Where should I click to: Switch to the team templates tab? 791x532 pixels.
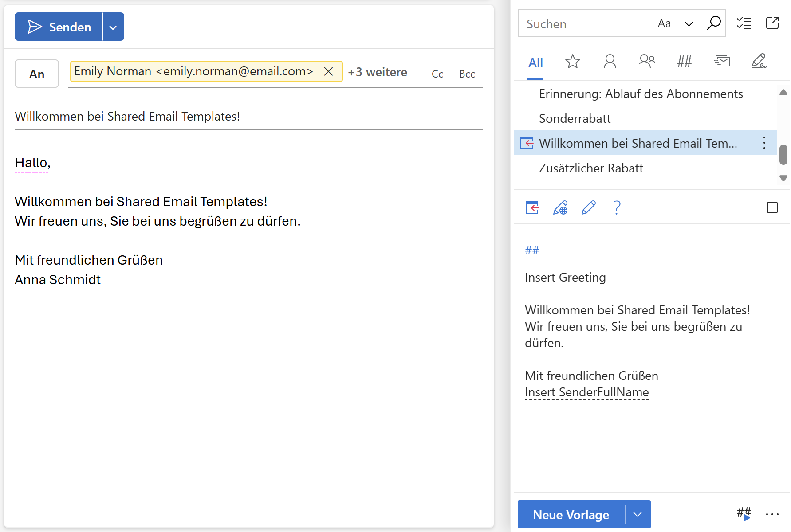coord(647,61)
